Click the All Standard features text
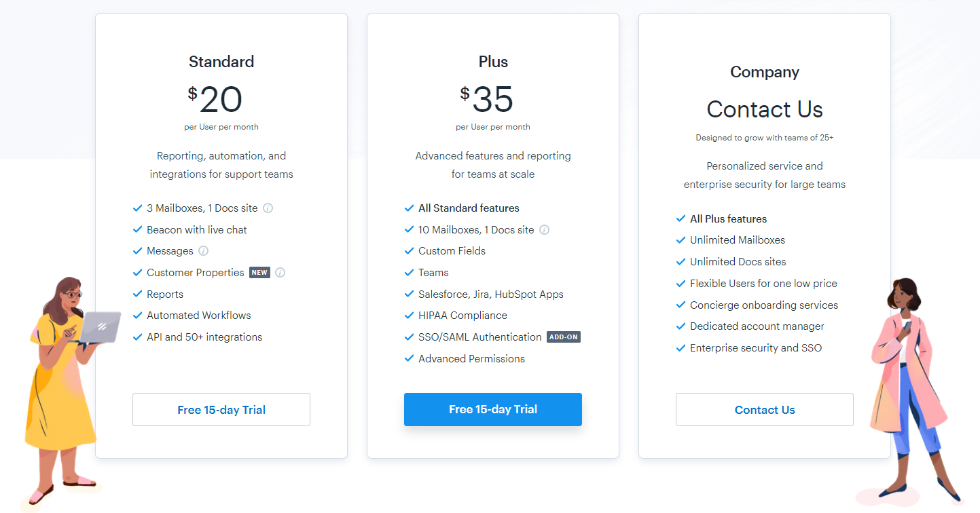The image size is (980, 513). (469, 208)
